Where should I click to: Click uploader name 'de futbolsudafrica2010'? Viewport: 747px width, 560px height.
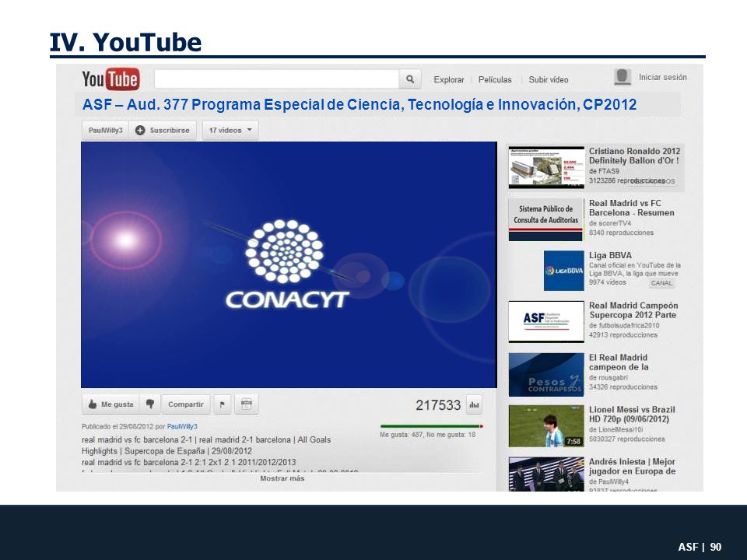click(624, 325)
